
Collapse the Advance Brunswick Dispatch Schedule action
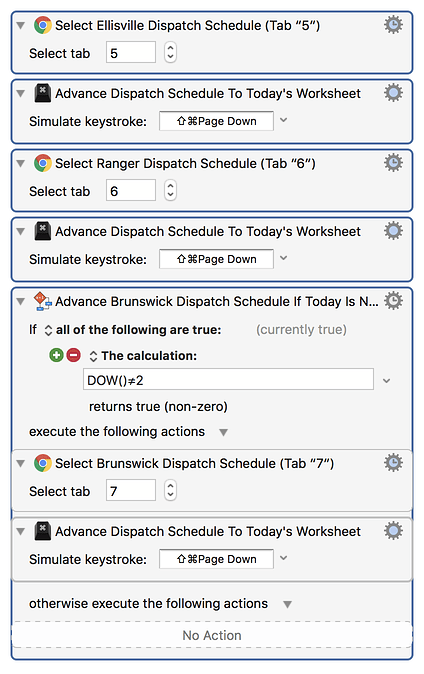pyautogui.click(x=21, y=301)
